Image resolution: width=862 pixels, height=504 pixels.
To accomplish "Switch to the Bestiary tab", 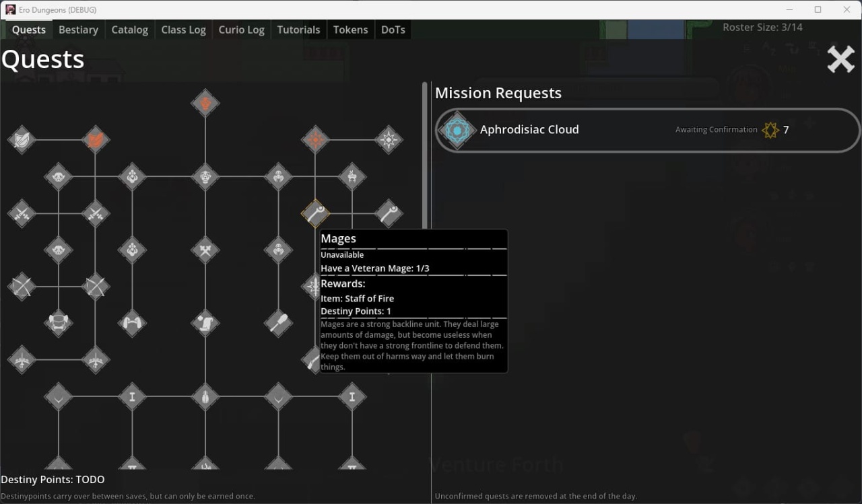I will [x=78, y=30].
